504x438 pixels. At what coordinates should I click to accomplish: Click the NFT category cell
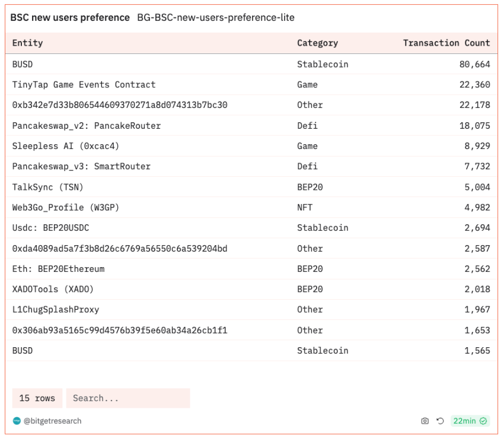pyautogui.click(x=305, y=208)
